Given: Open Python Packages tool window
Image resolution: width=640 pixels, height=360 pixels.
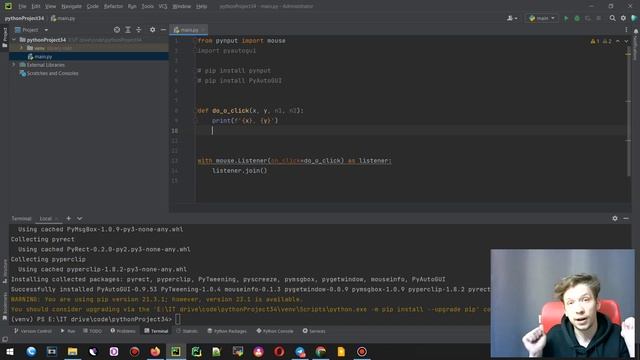Looking at the screenshot, I should 227,331.
